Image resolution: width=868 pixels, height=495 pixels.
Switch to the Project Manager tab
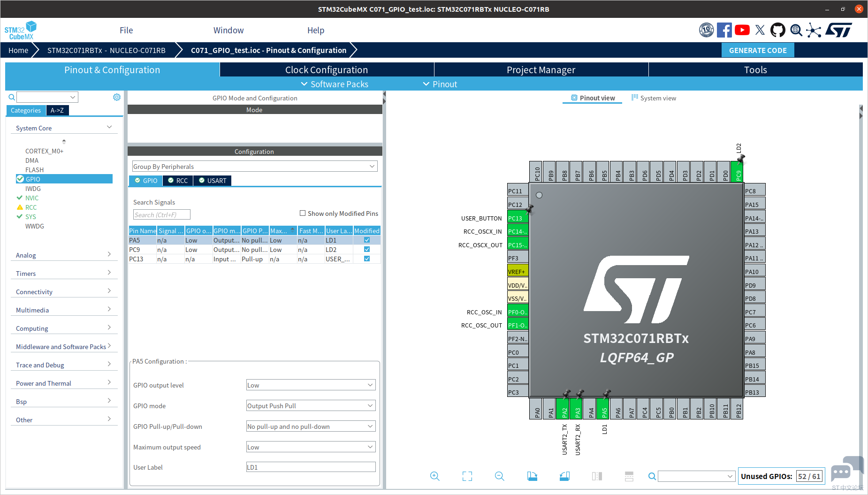pos(541,69)
